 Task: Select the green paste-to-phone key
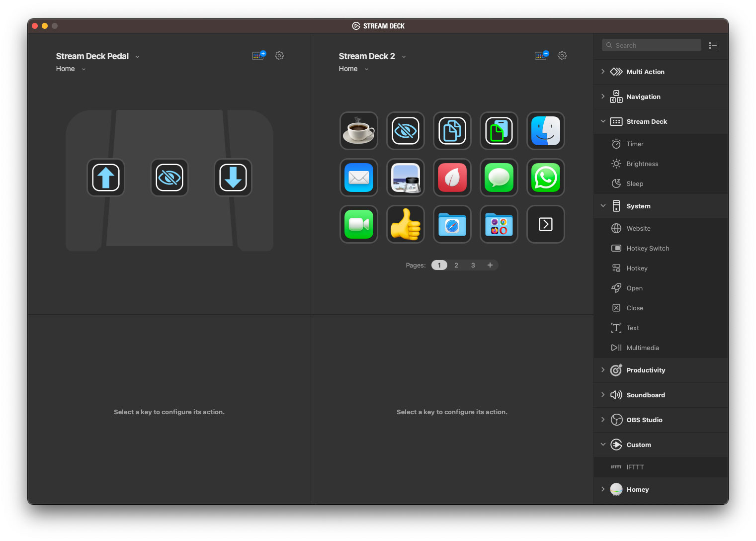tap(499, 131)
